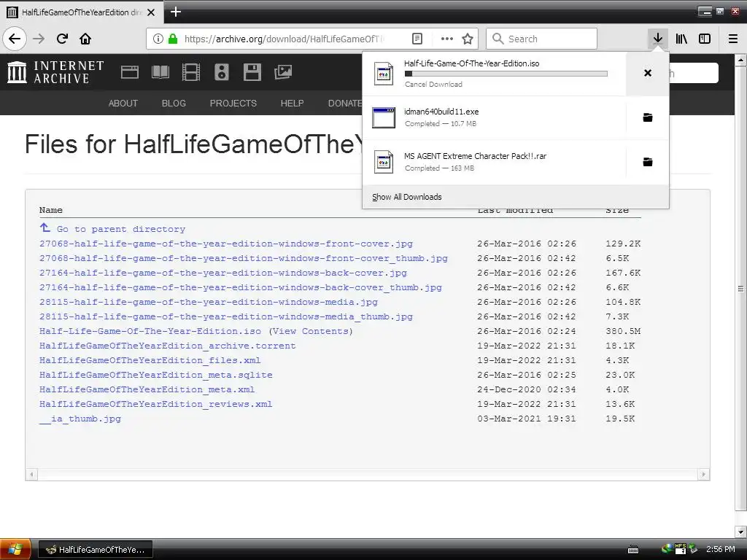The height and width of the screenshot is (560, 747).
Task: Click the horizontal scrollbar right arrow
Action: [x=704, y=474]
